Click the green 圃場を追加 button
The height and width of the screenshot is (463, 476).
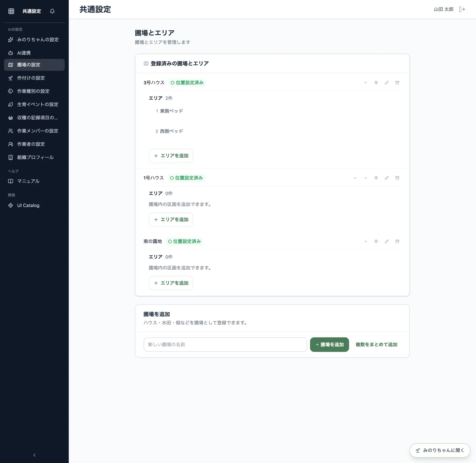329,345
